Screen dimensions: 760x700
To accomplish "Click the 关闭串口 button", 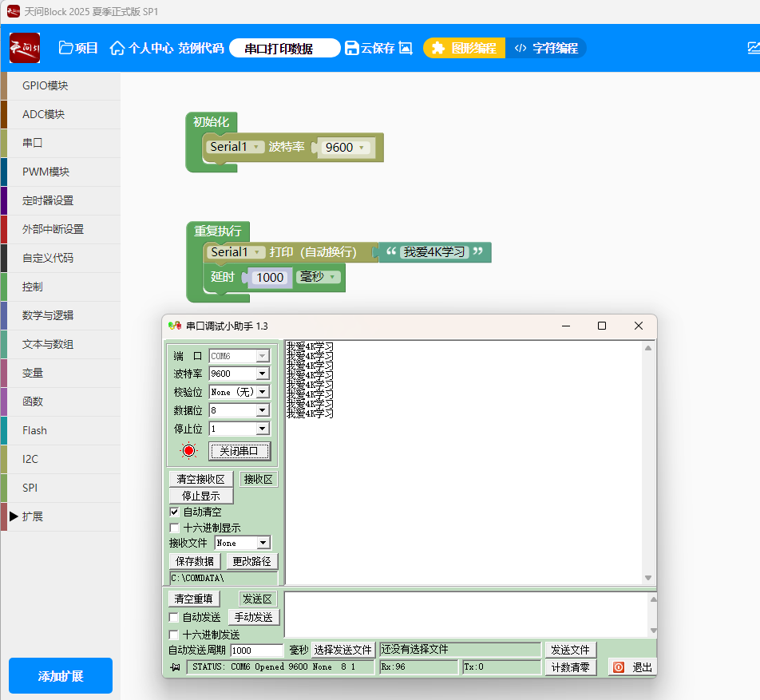I will 239,451.
